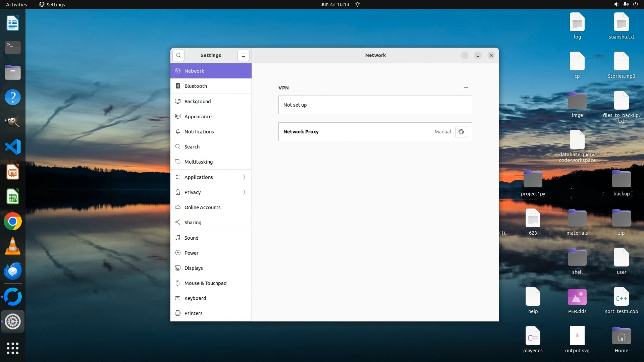The image size is (644, 362).
Task: Click Online Accounts entry
Action: tap(202, 207)
